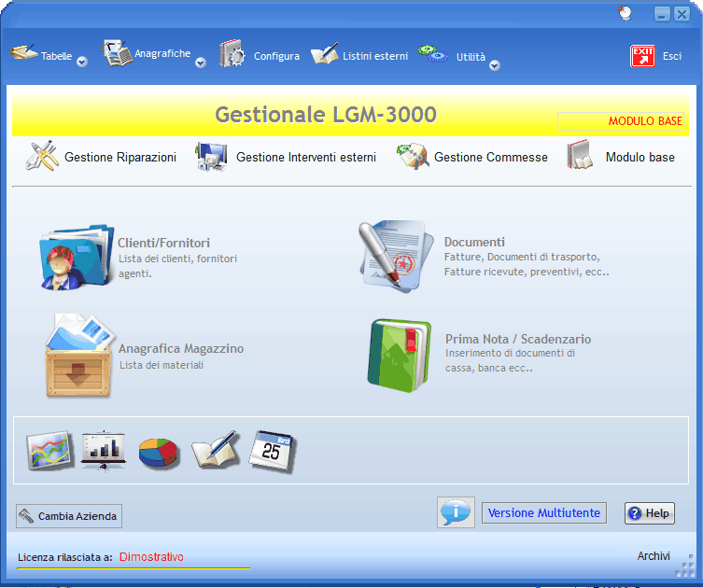
Task: Click the Gestione Riparazioni label
Action: point(120,157)
